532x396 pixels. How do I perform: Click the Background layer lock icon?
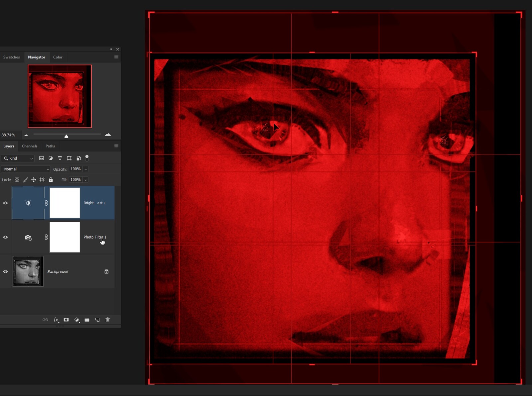pyautogui.click(x=106, y=271)
